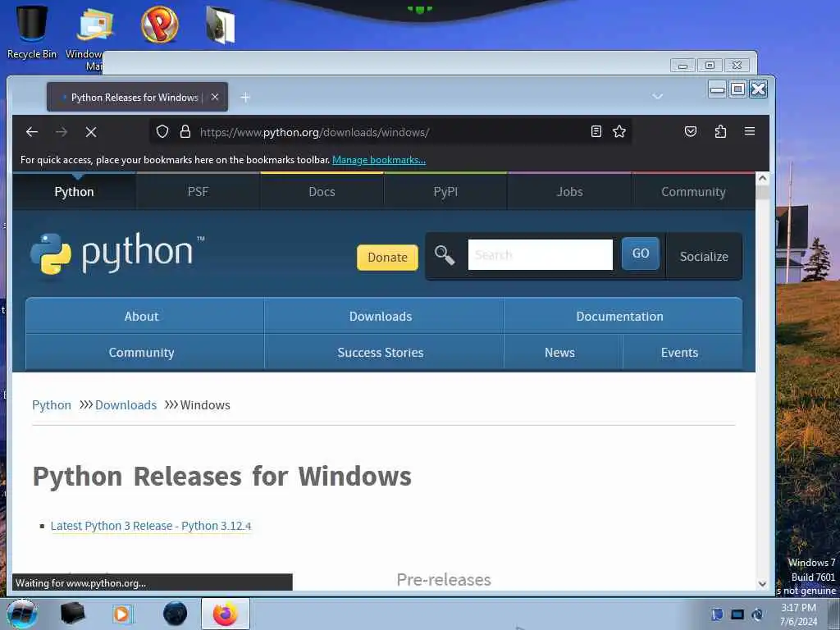The width and height of the screenshot is (840, 630).
Task: Open the Docs top navigation tab
Action: click(x=322, y=192)
